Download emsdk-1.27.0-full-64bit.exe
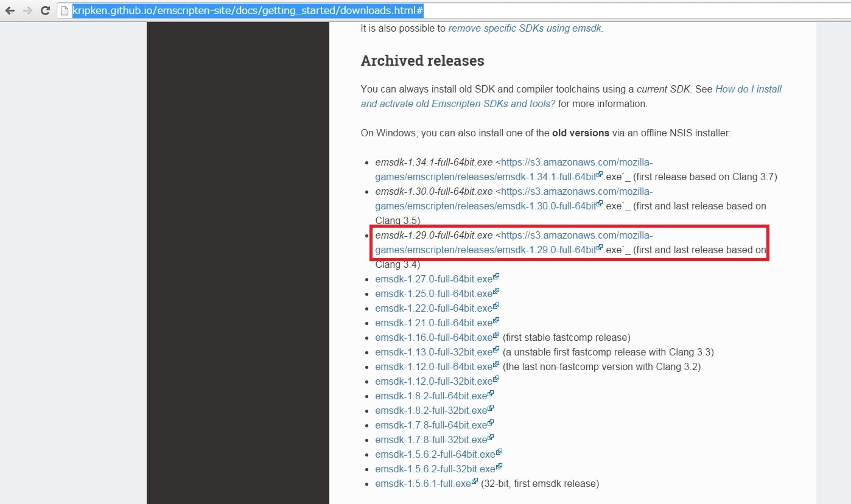Screen dimensions: 851x504 point(433,279)
